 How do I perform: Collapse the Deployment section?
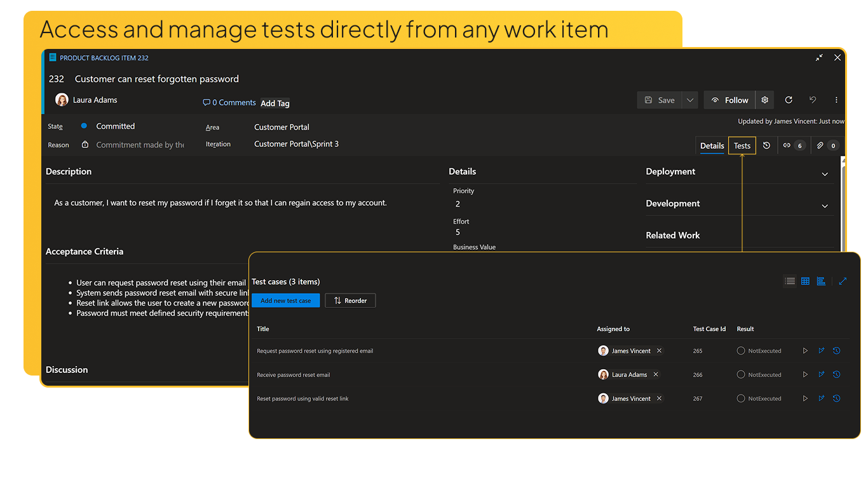tap(824, 173)
